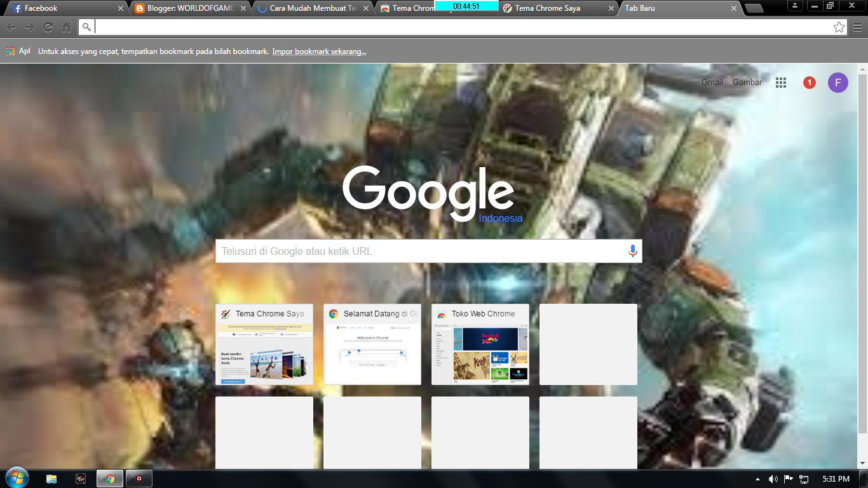This screenshot has height=488, width=868.
Task: Open the Action Center flag icon
Action: [x=788, y=479]
